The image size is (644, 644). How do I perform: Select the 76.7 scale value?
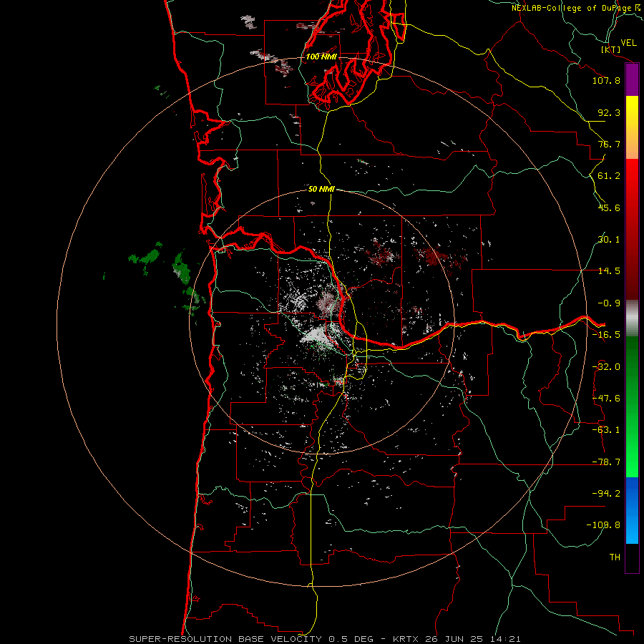[609, 144]
